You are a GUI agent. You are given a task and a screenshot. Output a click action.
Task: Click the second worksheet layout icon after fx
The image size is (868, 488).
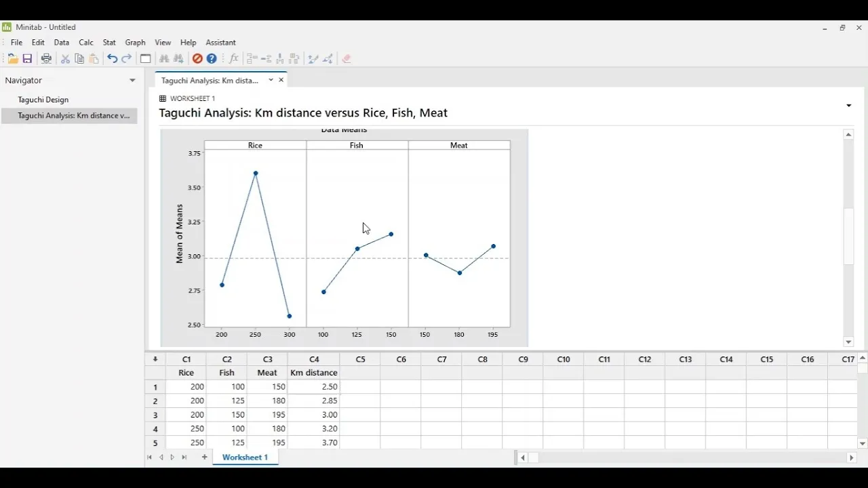[267, 59]
